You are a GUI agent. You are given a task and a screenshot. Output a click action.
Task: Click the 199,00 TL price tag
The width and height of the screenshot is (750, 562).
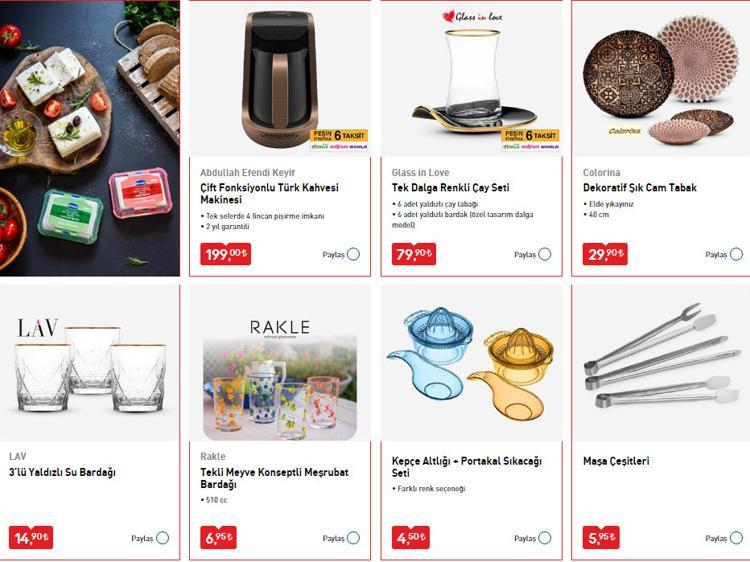pyautogui.click(x=225, y=254)
